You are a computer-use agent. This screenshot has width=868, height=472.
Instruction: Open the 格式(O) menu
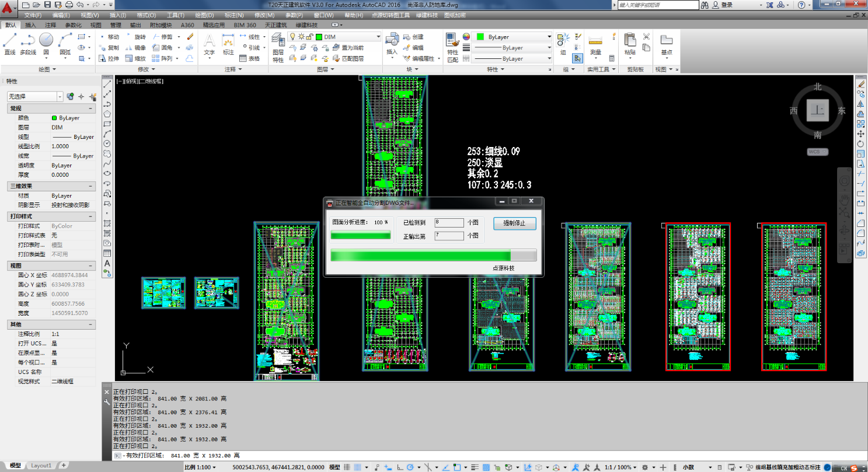click(146, 15)
